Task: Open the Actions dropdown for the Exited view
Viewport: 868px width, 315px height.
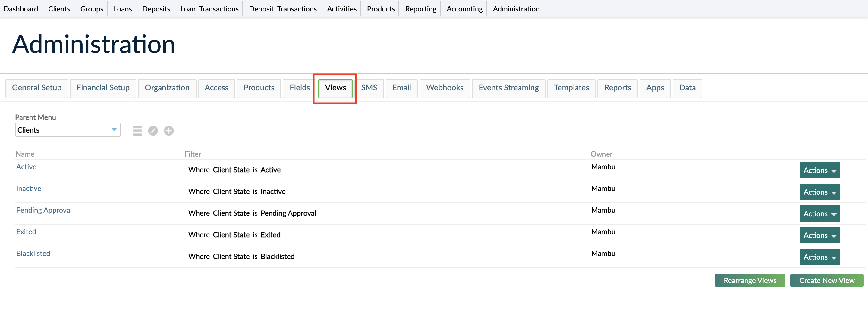Action: [819, 235]
